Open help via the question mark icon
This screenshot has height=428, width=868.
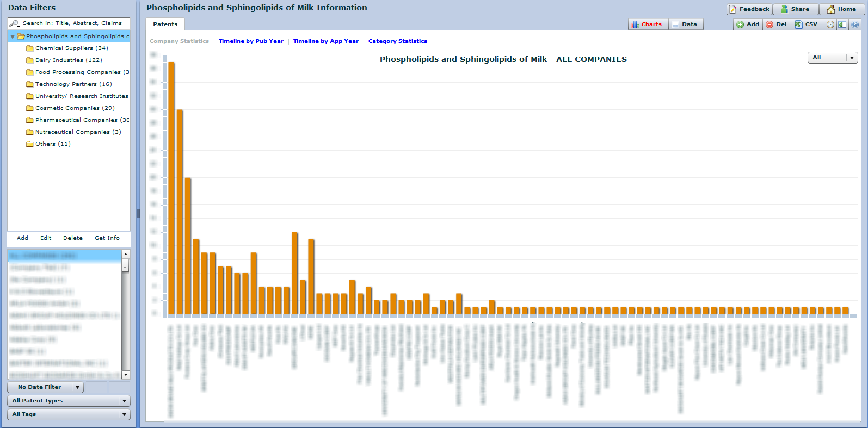855,24
